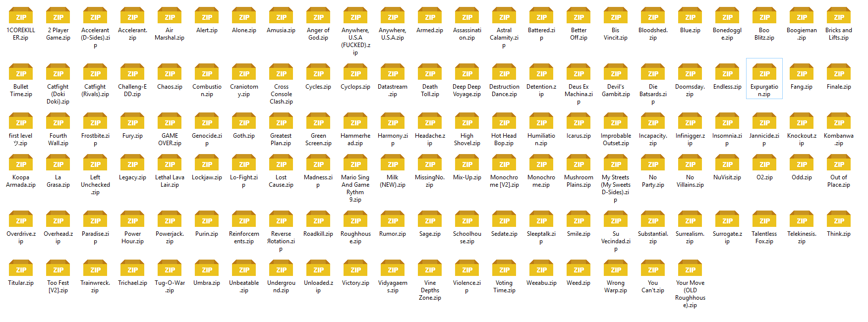Click the Kombanwa.zip archive icon
Viewport: 868px width, 322px height.
pos(839,121)
